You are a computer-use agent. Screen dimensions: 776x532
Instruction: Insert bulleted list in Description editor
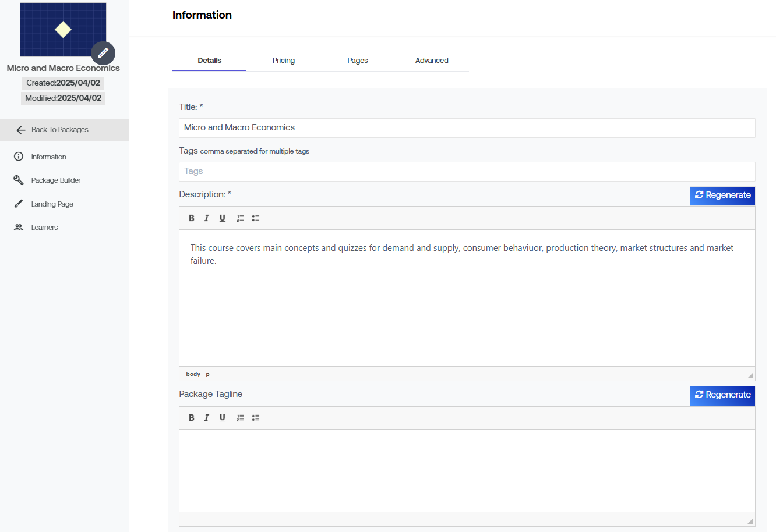click(x=256, y=218)
